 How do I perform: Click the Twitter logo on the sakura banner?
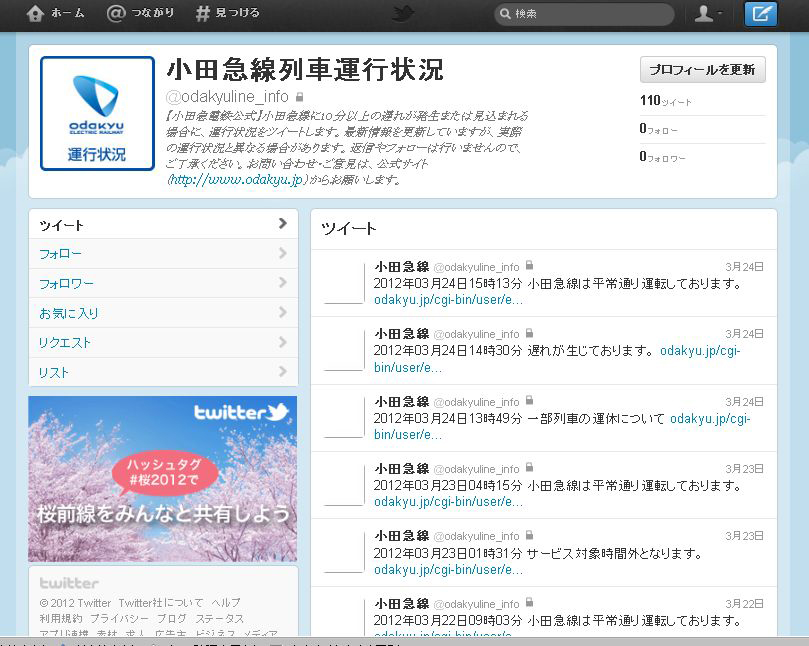(241, 412)
